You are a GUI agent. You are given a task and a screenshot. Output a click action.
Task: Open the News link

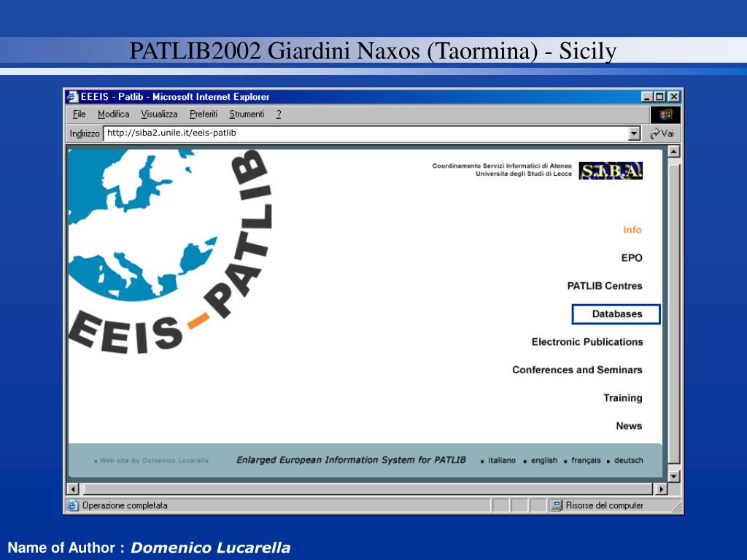click(x=629, y=426)
